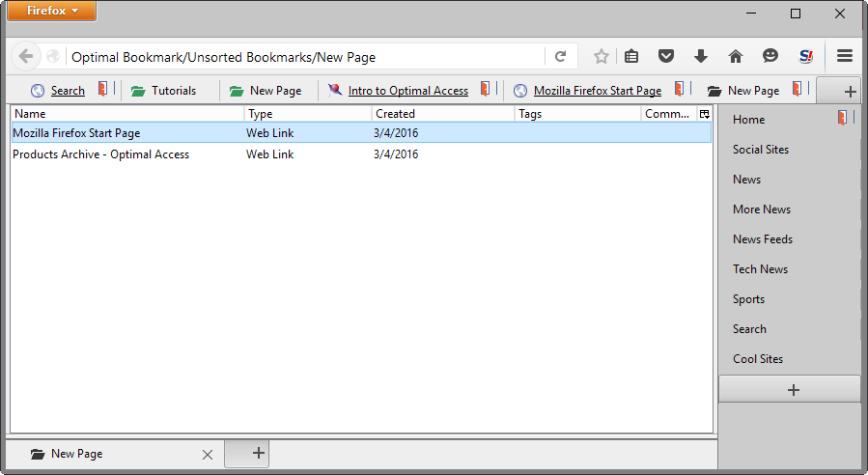Click the Search link in top bar
Screen dimensions: 868x475
click(68, 91)
